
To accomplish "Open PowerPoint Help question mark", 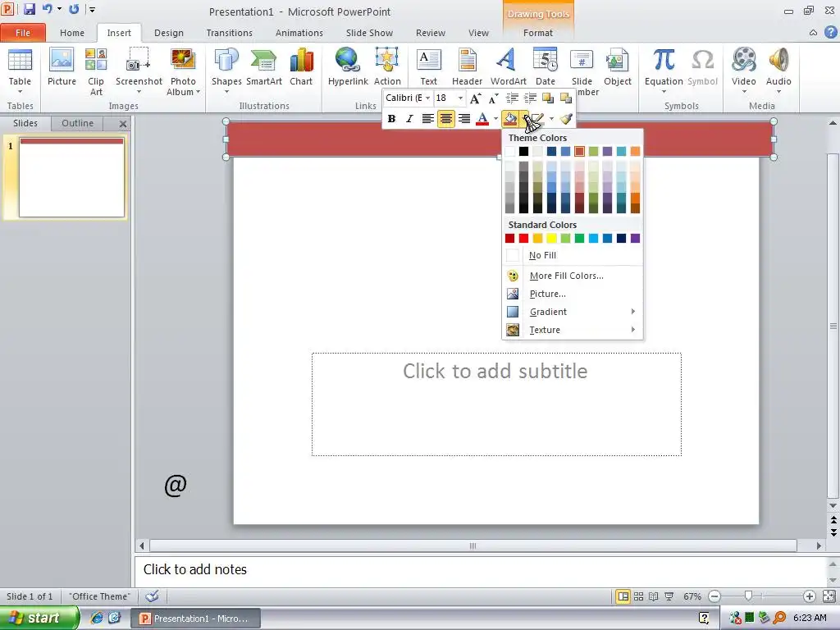I will 830,32.
